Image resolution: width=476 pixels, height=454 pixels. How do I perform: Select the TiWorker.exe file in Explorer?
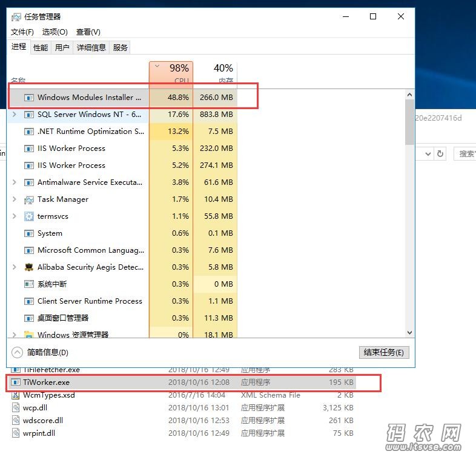pos(181,382)
